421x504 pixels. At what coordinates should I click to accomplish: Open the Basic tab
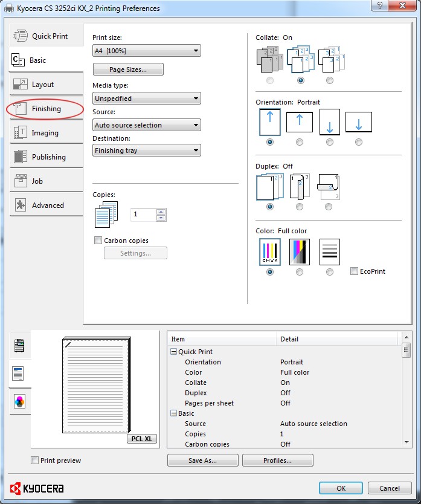click(47, 60)
